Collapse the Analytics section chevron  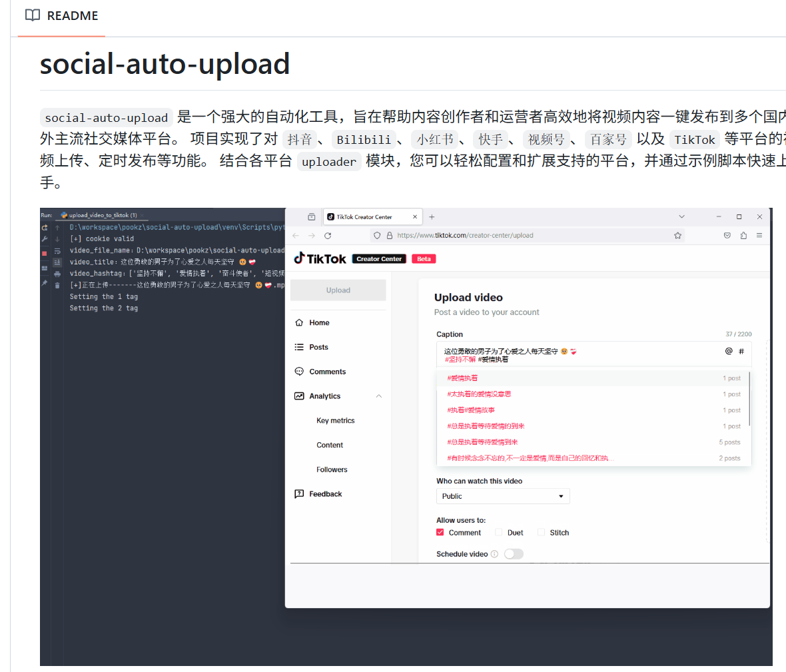point(379,396)
